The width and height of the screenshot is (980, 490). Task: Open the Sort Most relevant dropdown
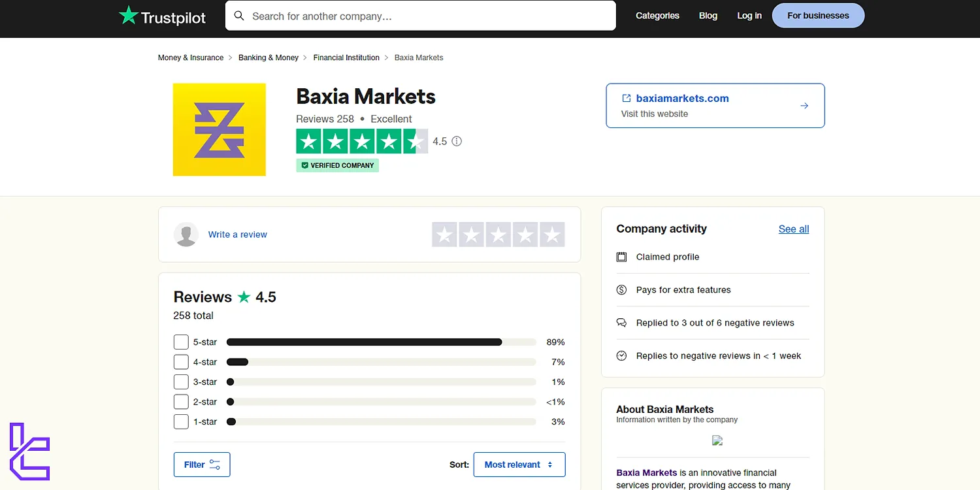pos(519,465)
